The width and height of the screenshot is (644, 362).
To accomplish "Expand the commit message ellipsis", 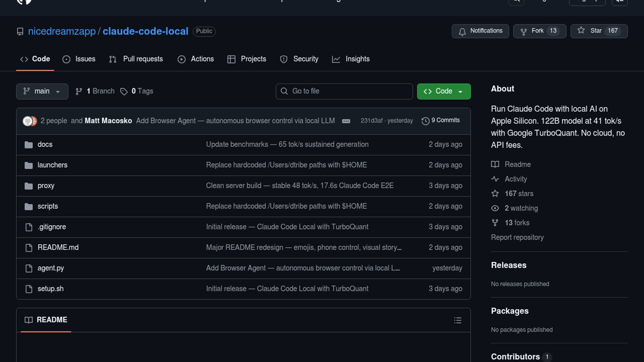I will (346, 121).
